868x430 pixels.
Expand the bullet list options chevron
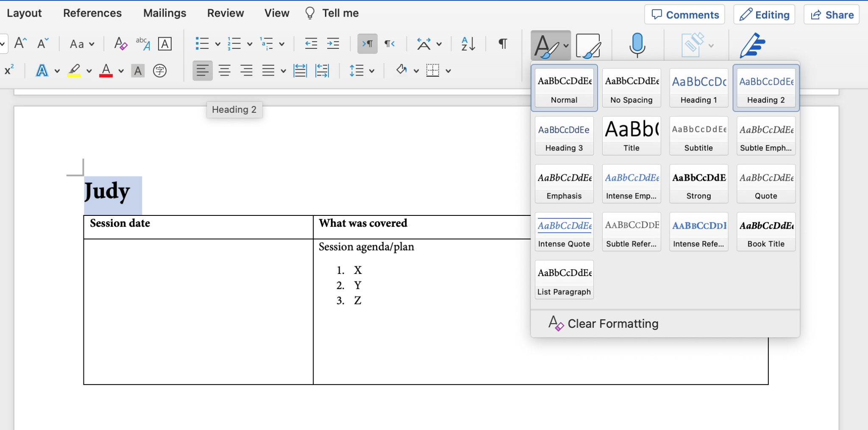click(x=217, y=44)
